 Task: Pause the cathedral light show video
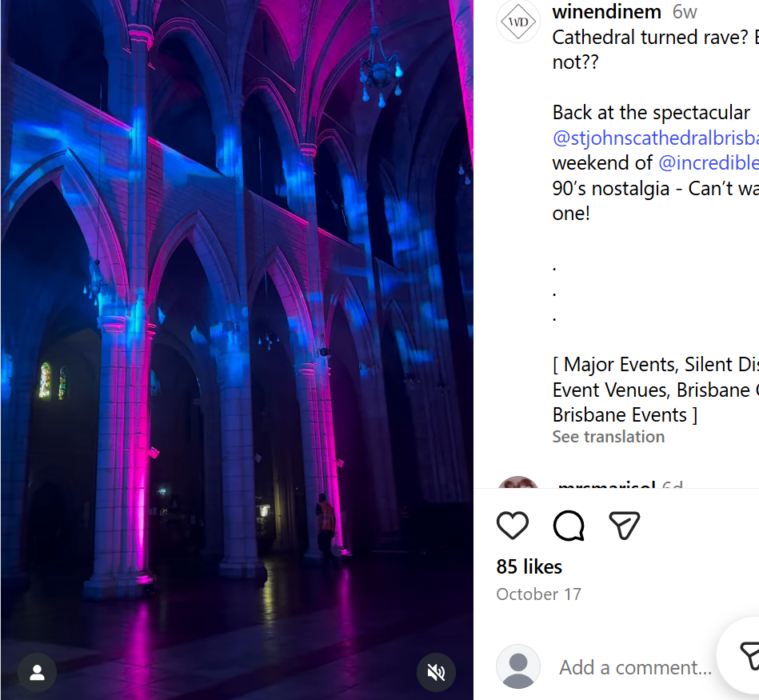coord(237,350)
